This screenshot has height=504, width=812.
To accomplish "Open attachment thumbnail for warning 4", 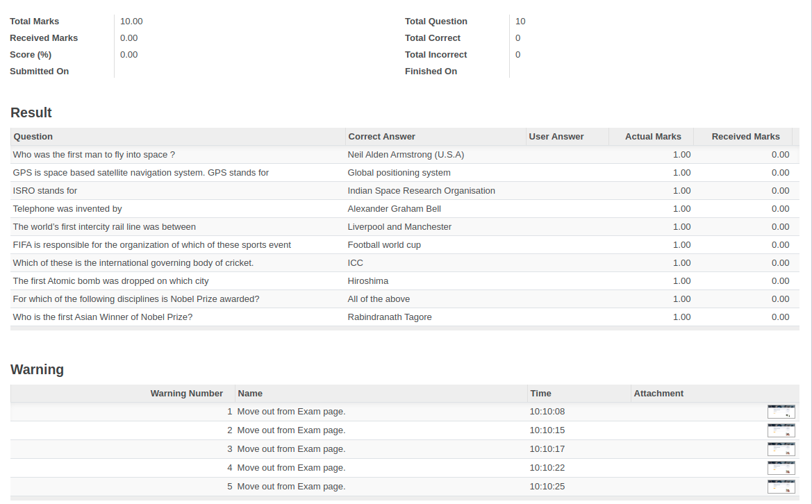I will click(x=781, y=468).
